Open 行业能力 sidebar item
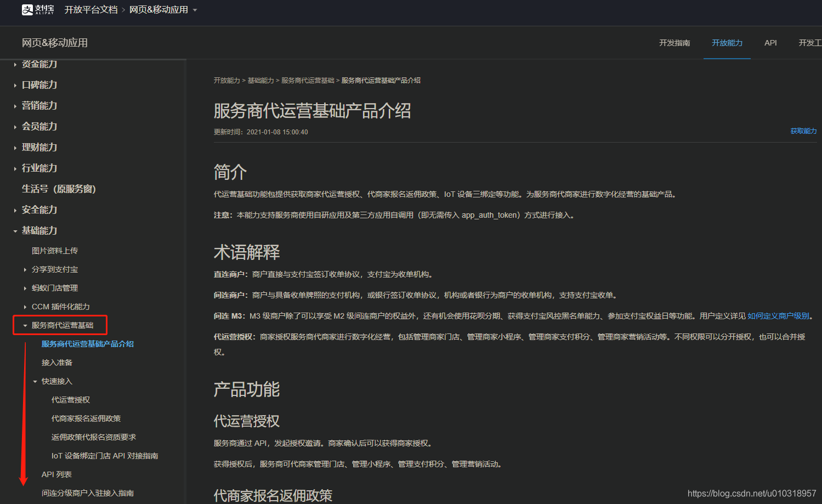The width and height of the screenshot is (822, 504). click(x=39, y=168)
